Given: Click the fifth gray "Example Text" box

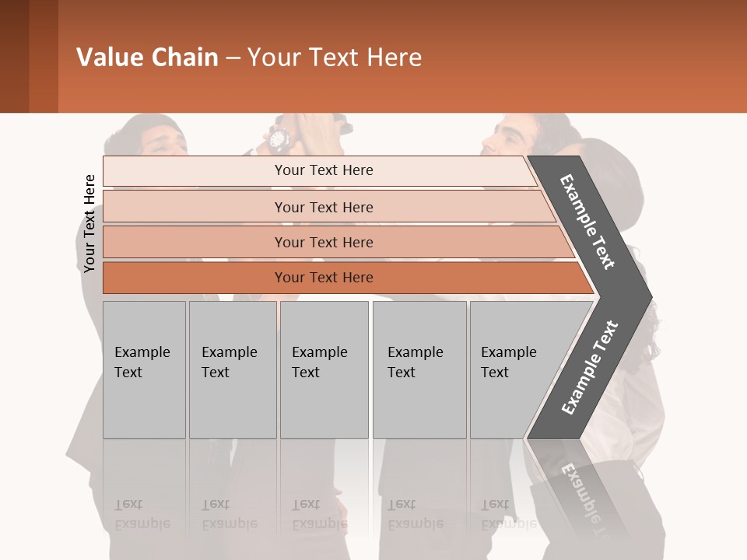Looking at the screenshot, I should [x=512, y=368].
